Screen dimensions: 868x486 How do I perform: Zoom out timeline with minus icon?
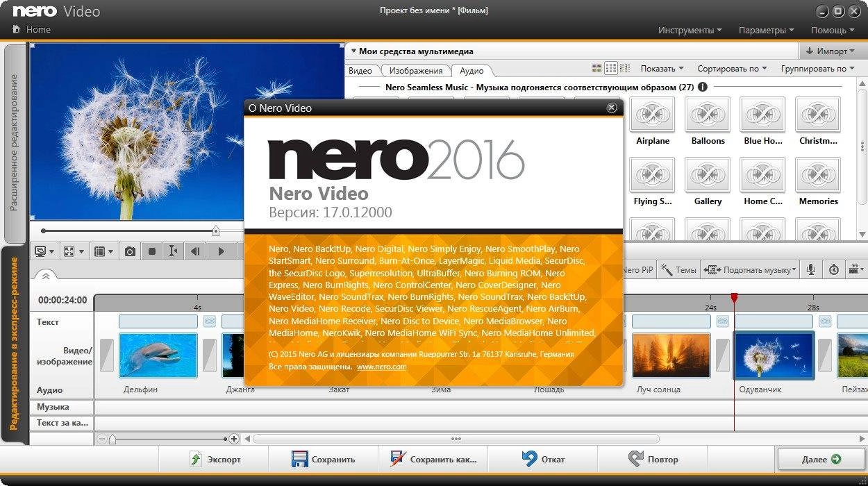[x=102, y=439]
